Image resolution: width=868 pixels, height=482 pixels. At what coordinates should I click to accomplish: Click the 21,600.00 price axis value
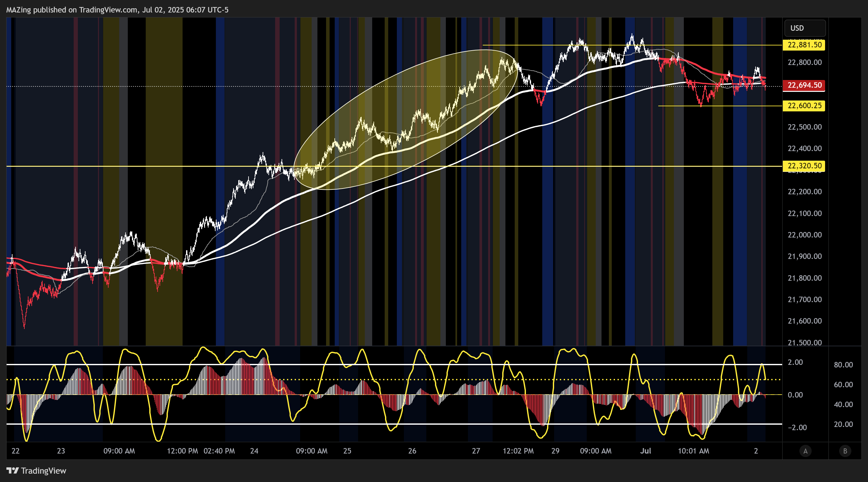coord(804,321)
